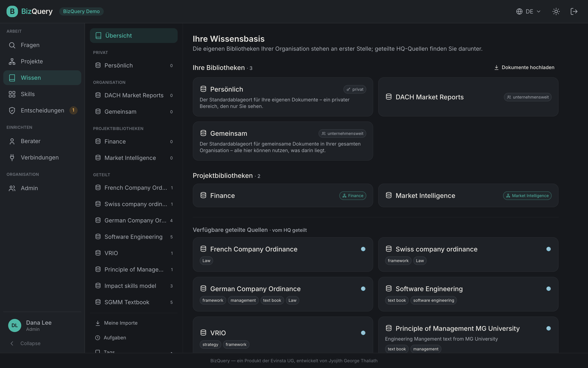
Task: Collapse the sidebar with Collapse chevron
Action: (x=12, y=343)
